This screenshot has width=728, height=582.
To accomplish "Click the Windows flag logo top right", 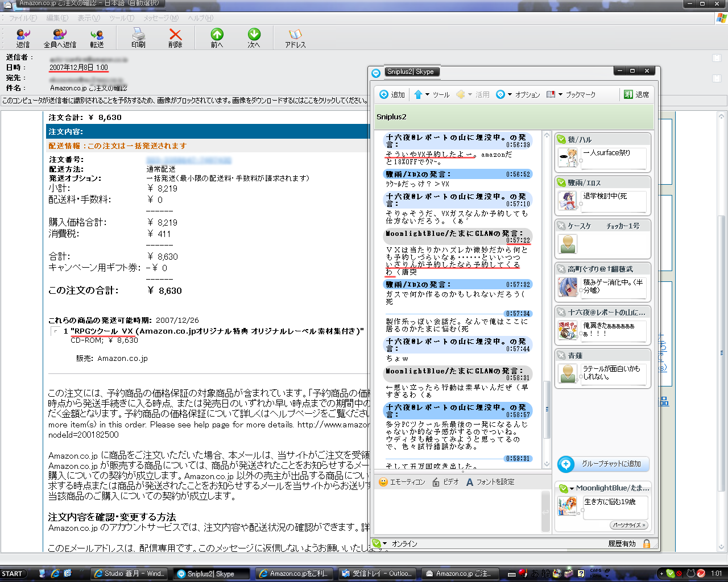I will pos(721,18).
